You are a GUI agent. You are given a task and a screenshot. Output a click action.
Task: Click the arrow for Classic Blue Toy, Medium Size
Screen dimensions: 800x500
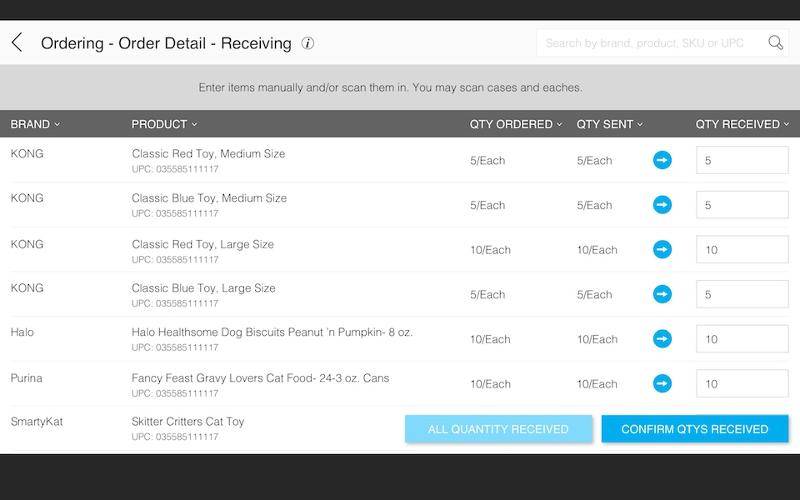point(662,205)
